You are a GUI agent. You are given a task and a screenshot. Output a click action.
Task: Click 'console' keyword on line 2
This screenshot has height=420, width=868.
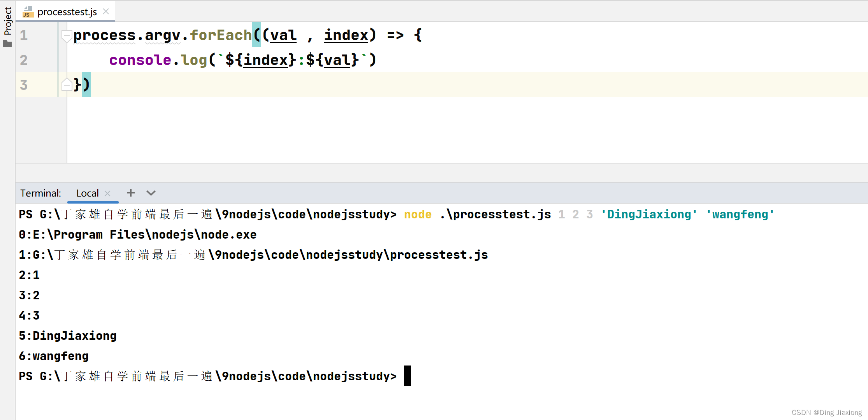[140, 60]
